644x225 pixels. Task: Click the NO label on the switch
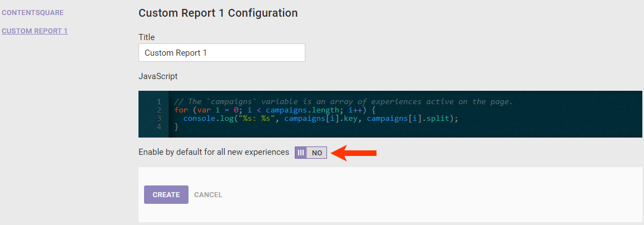(317, 153)
